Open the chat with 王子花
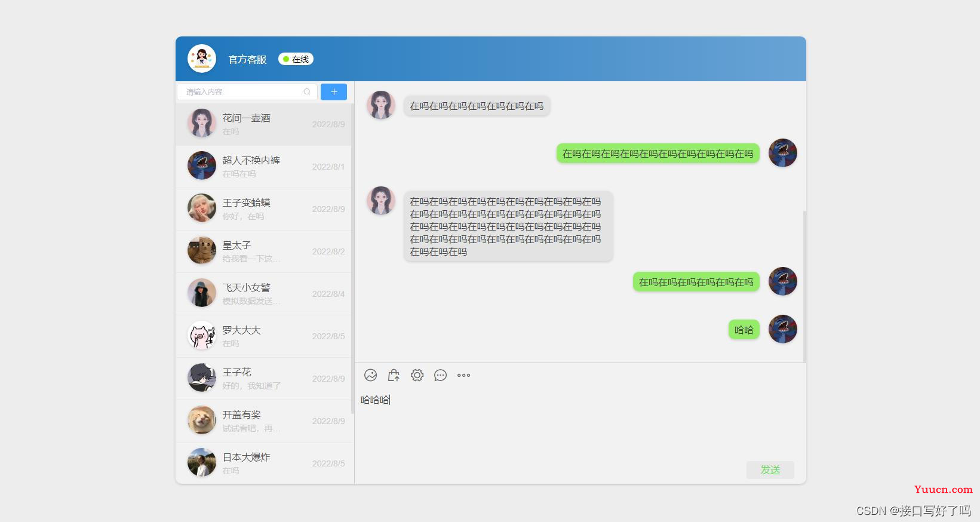 click(263, 379)
